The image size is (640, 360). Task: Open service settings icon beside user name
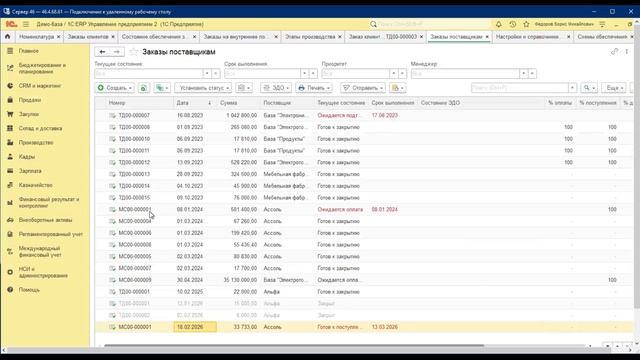602,24
